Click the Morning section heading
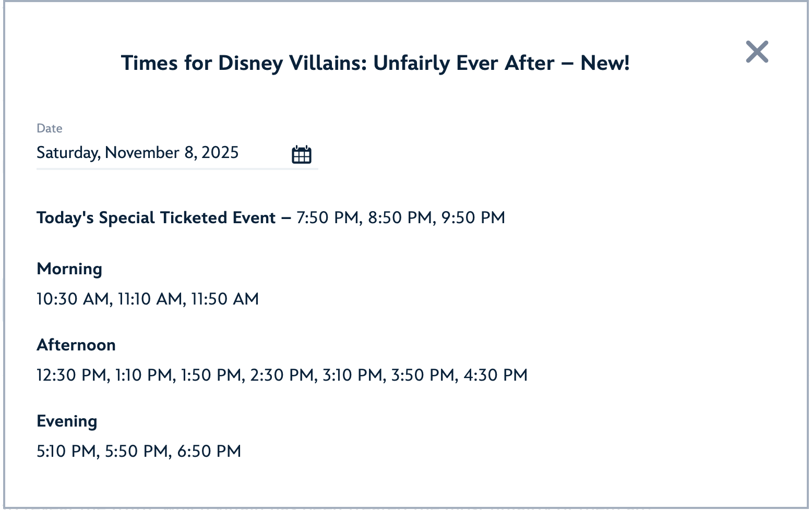This screenshot has width=812, height=510. [x=69, y=269]
